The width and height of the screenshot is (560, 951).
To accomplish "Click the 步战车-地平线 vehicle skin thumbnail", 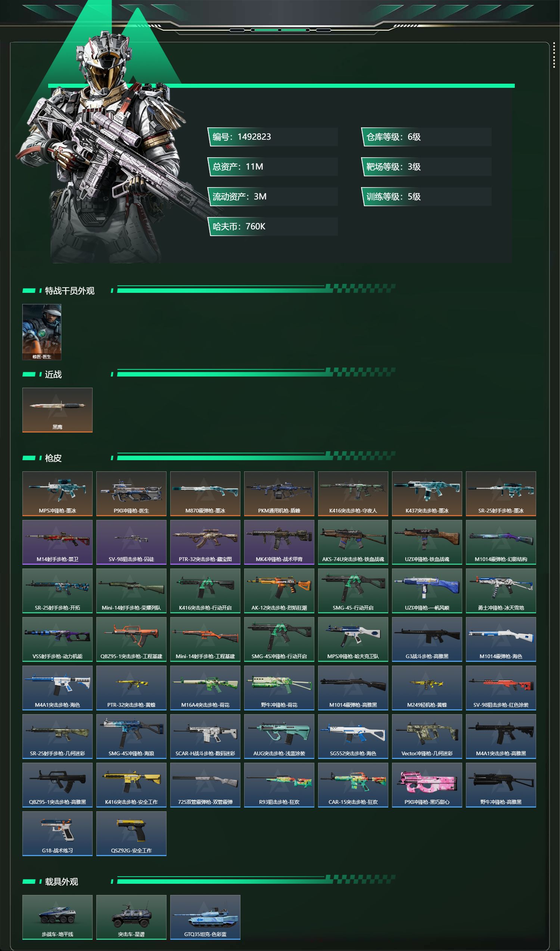I will click(57, 917).
